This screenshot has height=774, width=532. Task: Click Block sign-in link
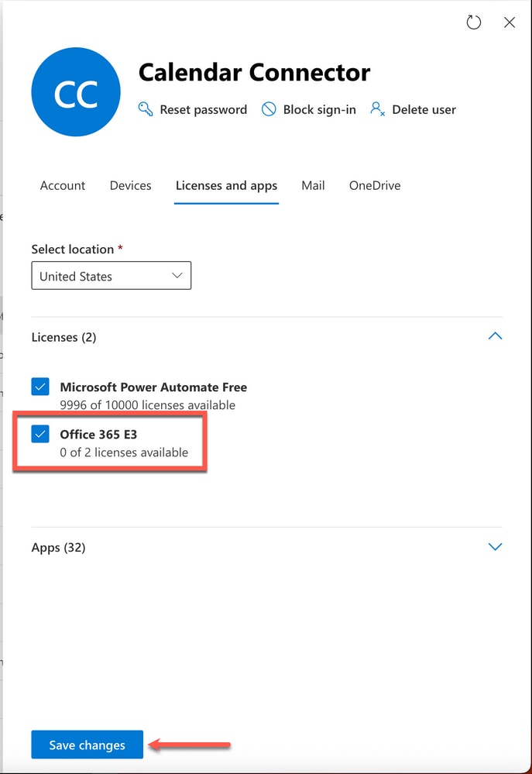coord(319,109)
